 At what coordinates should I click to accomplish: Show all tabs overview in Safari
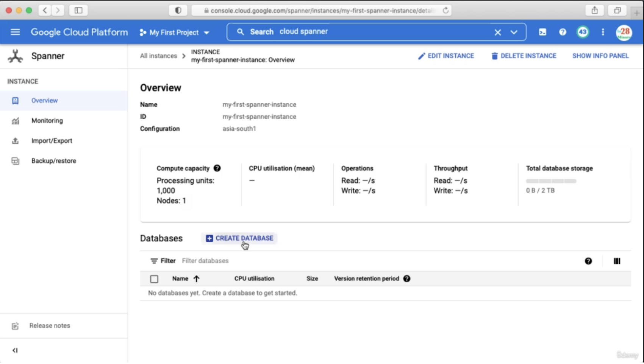coord(617,10)
